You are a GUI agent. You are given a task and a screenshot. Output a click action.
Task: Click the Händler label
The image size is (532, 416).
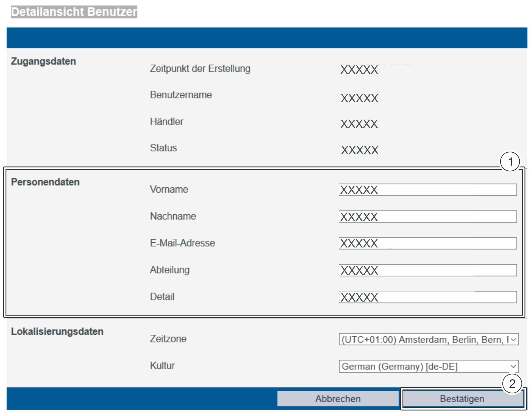coord(167,122)
